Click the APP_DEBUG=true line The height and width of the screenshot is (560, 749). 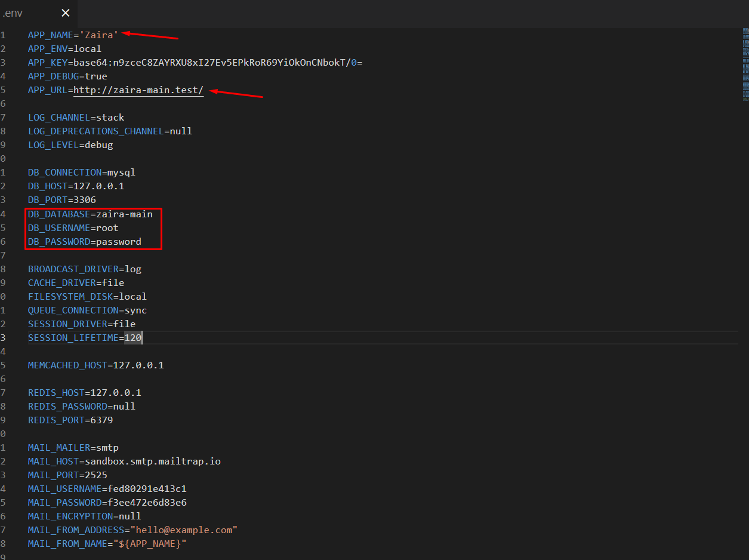(67, 76)
